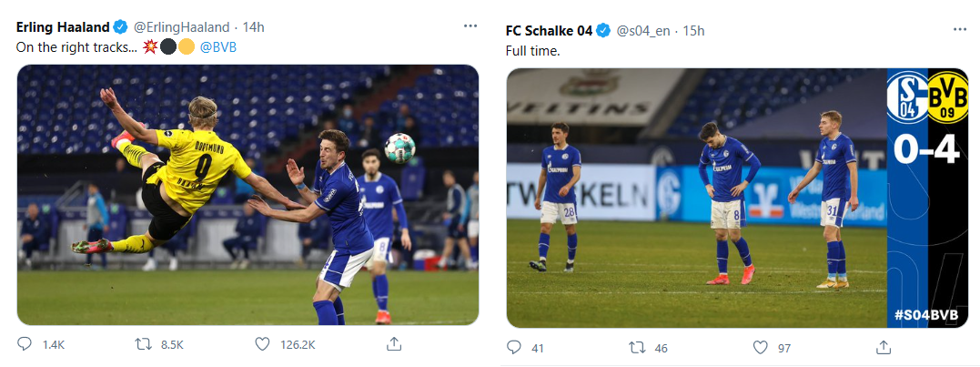Open more options on Haaland's tweet
The height and width of the screenshot is (367, 980).
tap(470, 26)
